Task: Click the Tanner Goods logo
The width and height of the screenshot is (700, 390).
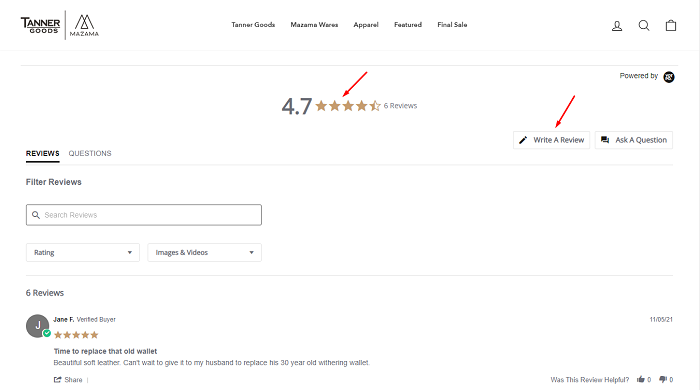Action: pyautogui.click(x=40, y=25)
